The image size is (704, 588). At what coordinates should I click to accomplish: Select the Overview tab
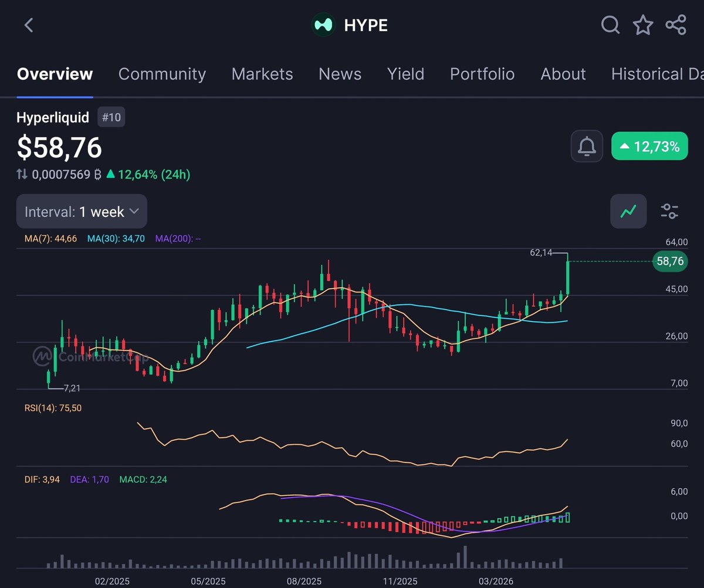pos(55,74)
